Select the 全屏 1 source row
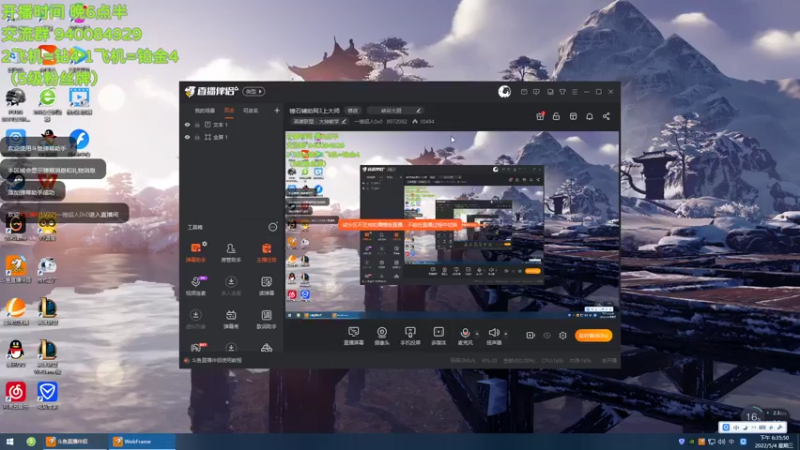Screen dimensions: 800x450 click(232, 137)
